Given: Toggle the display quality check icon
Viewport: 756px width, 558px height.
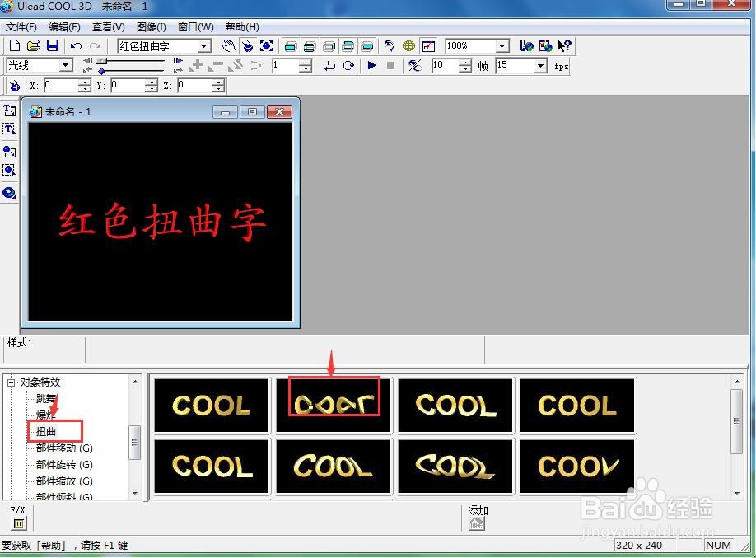Looking at the screenshot, I should (428, 46).
